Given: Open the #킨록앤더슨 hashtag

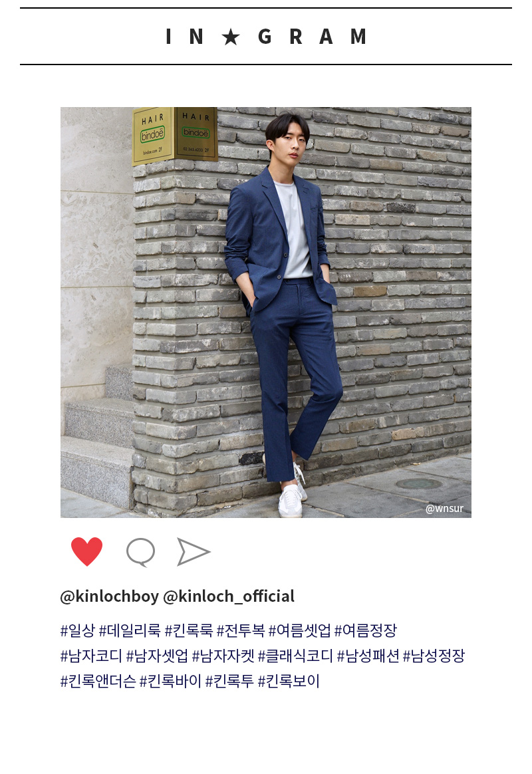Looking at the screenshot, I should [98, 682].
